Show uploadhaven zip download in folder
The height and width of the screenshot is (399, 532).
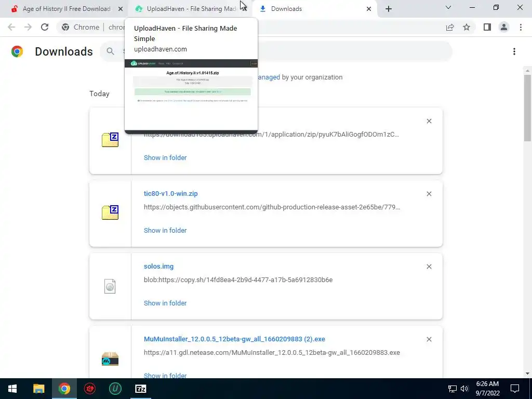click(165, 158)
